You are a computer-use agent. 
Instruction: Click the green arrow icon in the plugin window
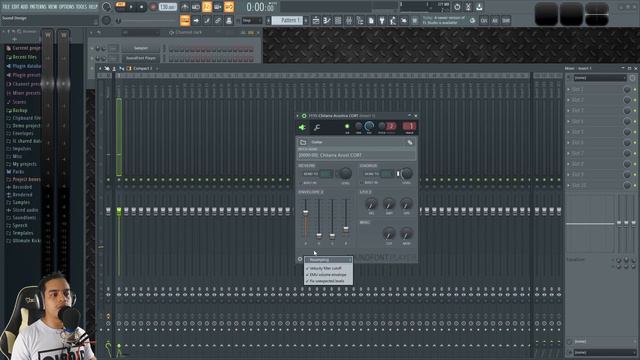(x=302, y=128)
